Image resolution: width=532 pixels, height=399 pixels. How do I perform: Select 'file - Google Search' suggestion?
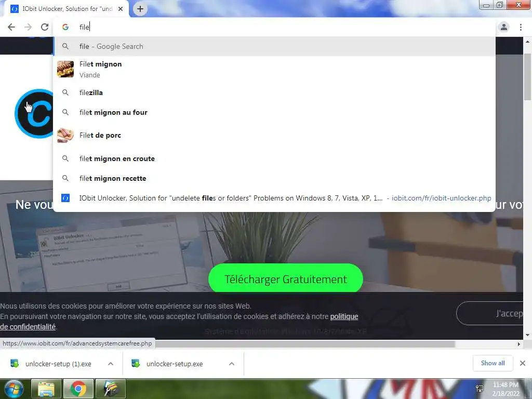[274, 46]
